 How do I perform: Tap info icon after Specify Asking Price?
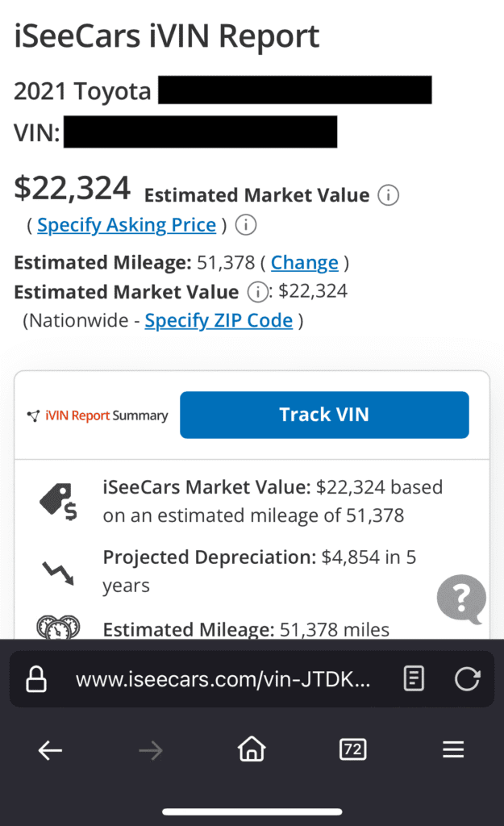pos(245,225)
